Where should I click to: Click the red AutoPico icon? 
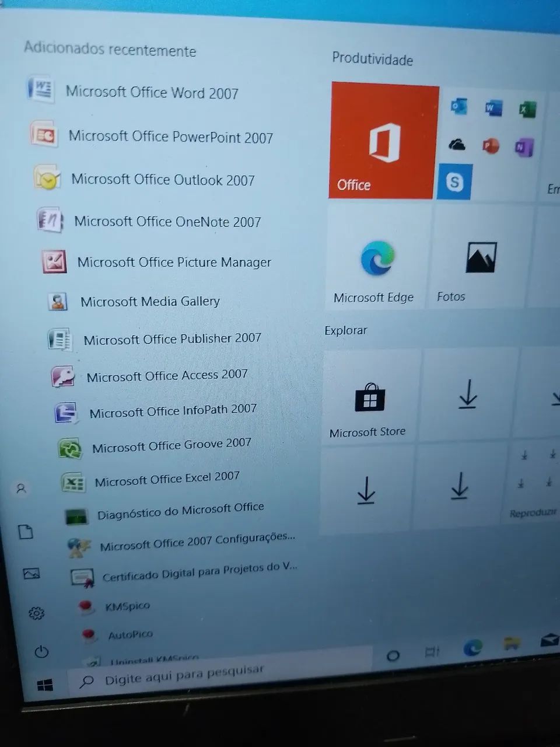[x=89, y=635]
